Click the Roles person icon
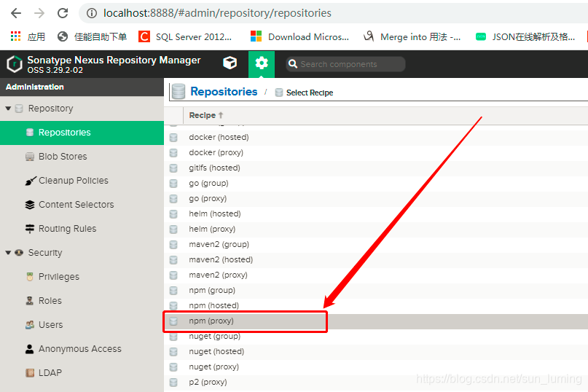The width and height of the screenshot is (588, 392). [x=30, y=300]
